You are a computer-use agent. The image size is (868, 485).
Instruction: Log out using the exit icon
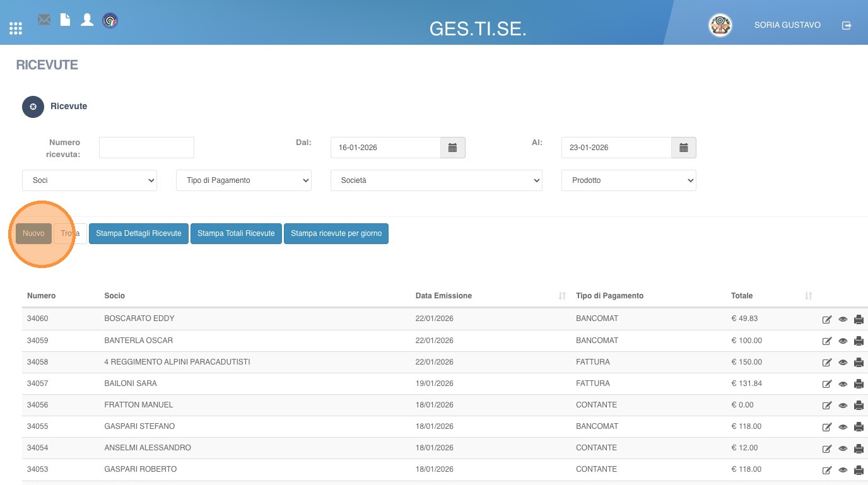847,25
